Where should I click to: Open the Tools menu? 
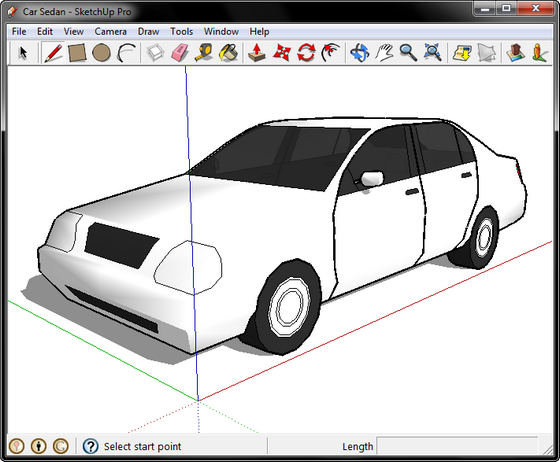coord(181,32)
